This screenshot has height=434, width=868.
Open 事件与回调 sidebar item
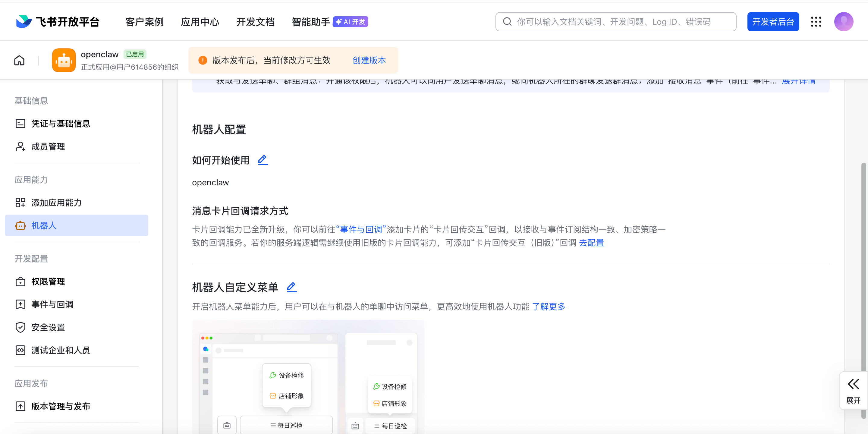[52, 305]
